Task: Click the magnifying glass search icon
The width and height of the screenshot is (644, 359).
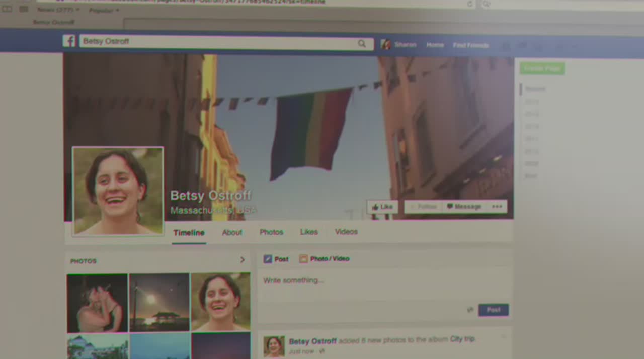Action: pos(362,44)
